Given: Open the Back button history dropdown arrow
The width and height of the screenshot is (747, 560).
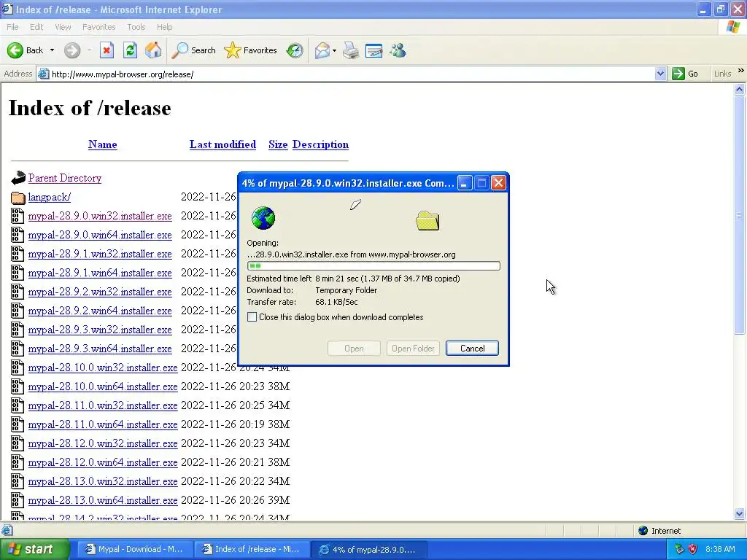Looking at the screenshot, I should tap(52, 50).
